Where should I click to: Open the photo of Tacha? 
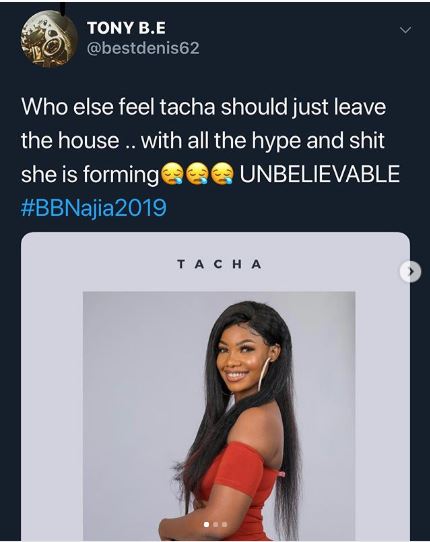tap(219, 416)
